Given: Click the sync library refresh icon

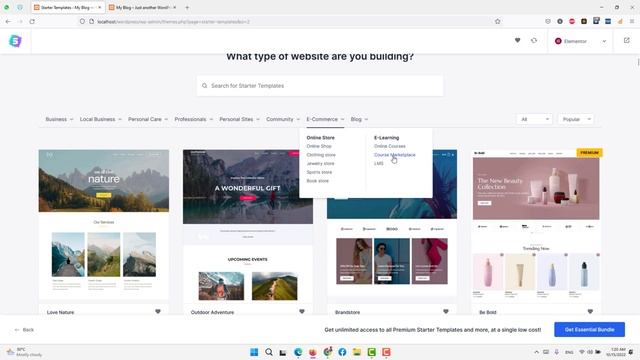Looking at the screenshot, I should pos(534,40).
